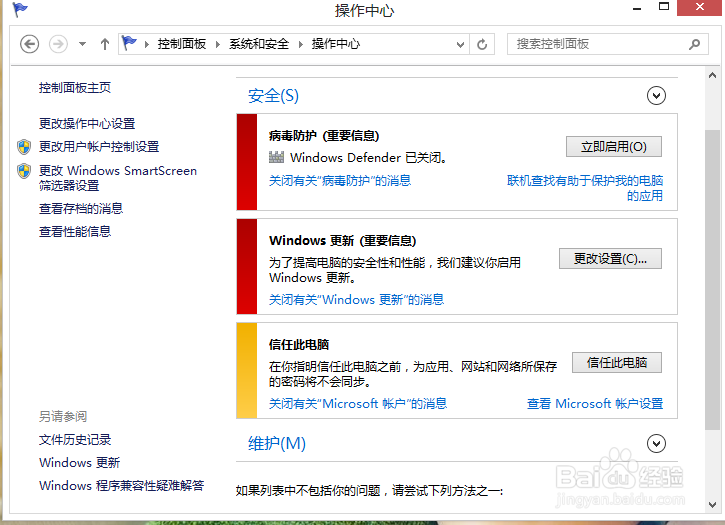The height and width of the screenshot is (525, 725).
Task: Click the flag icon in the address bar
Action: [x=129, y=43]
